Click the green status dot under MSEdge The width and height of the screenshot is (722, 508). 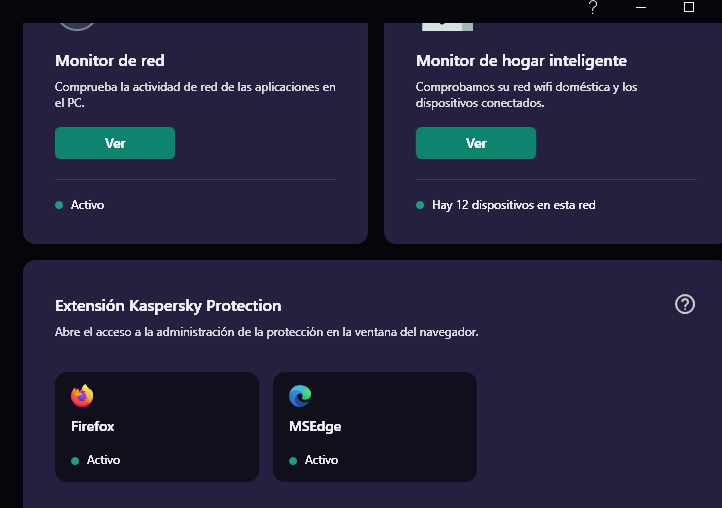[x=293, y=461]
